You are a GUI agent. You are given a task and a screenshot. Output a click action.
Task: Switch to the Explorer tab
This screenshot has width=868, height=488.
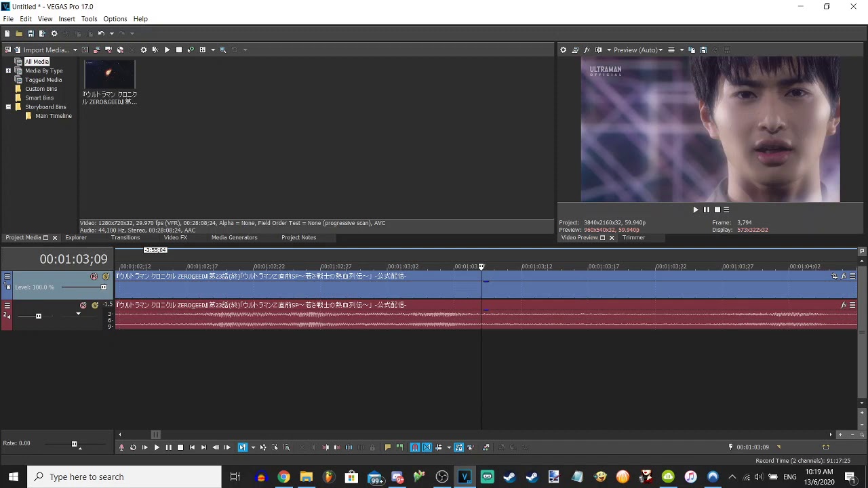coord(76,237)
